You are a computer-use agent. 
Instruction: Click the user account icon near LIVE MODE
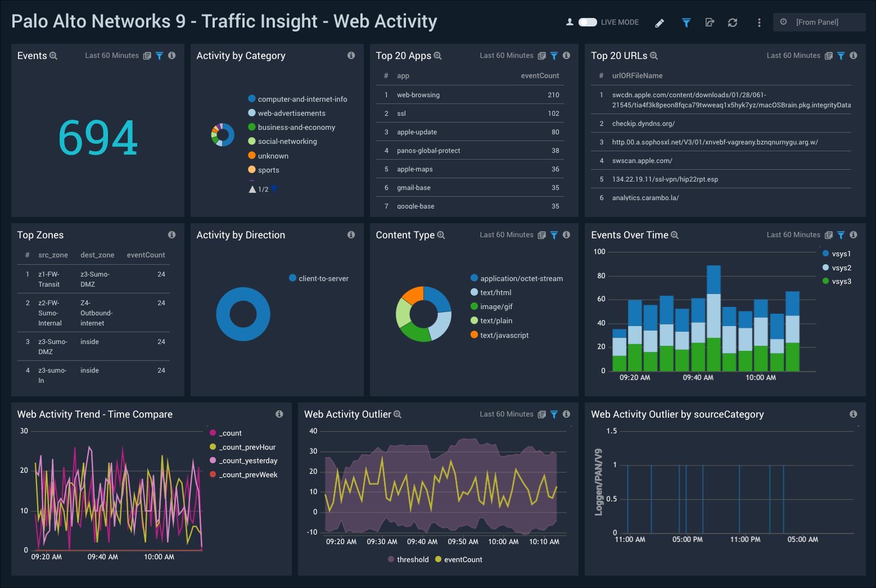(570, 22)
